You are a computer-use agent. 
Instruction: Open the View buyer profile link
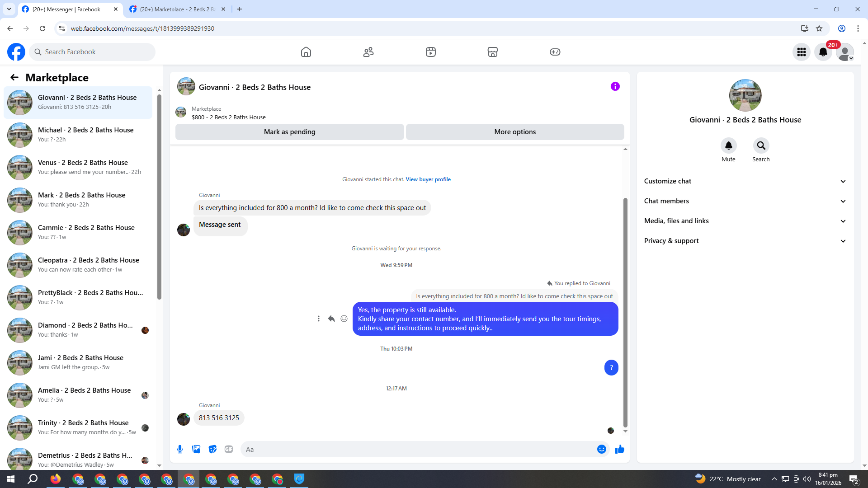[x=428, y=179]
